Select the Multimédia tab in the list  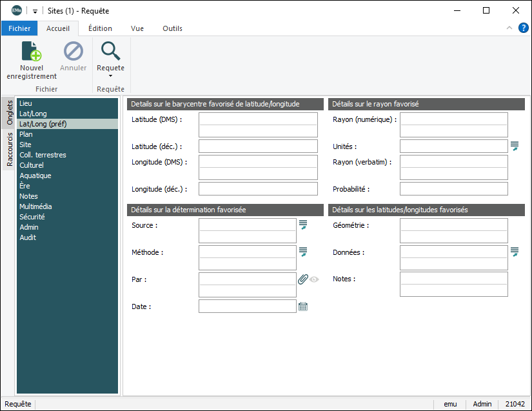click(35, 206)
